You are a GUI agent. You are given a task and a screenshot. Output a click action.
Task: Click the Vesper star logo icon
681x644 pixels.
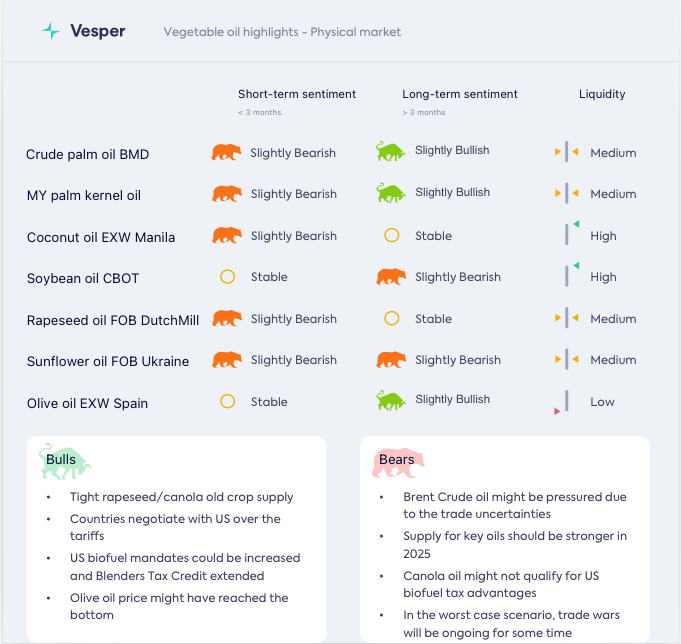[50, 31]
